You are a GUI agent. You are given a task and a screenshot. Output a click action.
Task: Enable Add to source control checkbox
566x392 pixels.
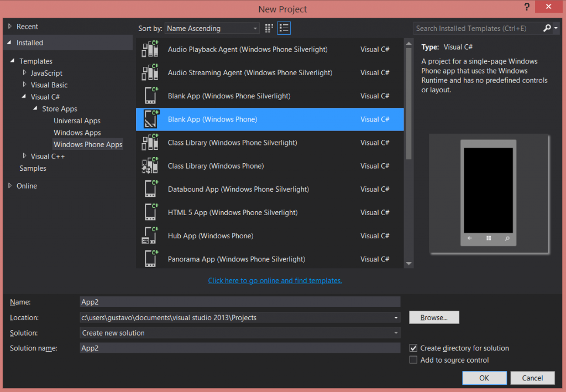click(413, 360)
